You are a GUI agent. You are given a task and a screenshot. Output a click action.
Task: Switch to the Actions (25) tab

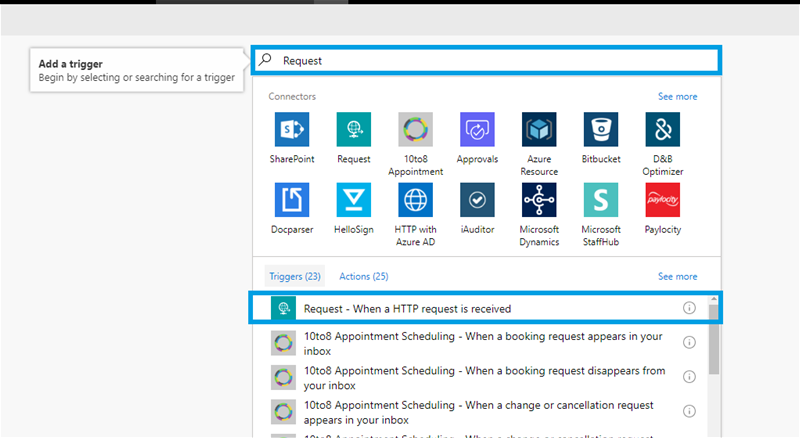tap(363, 276)
